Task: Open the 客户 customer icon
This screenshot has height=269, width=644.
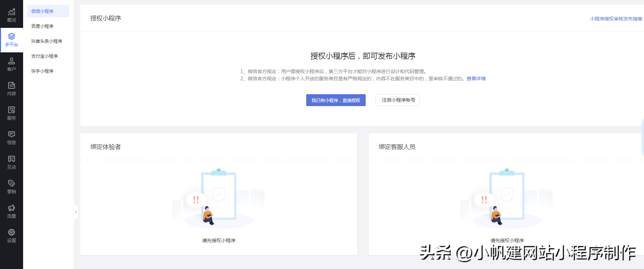Action: (12, 61)
